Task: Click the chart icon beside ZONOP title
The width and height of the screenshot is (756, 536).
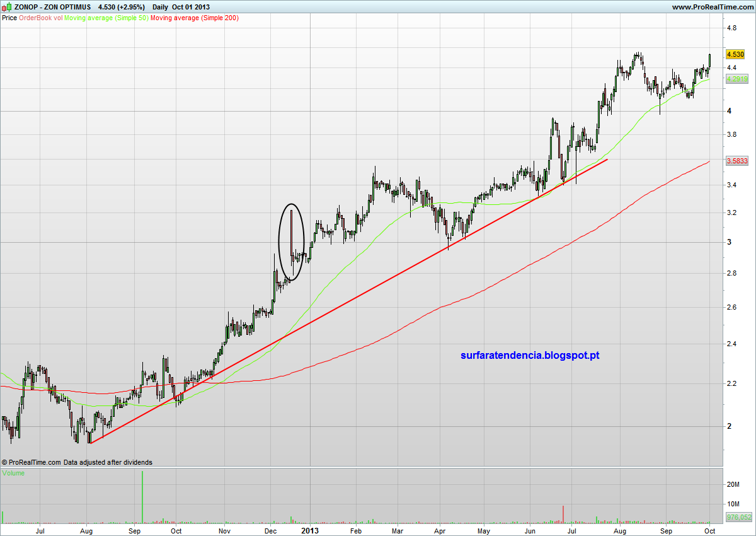Action: (x=6, y=7)
